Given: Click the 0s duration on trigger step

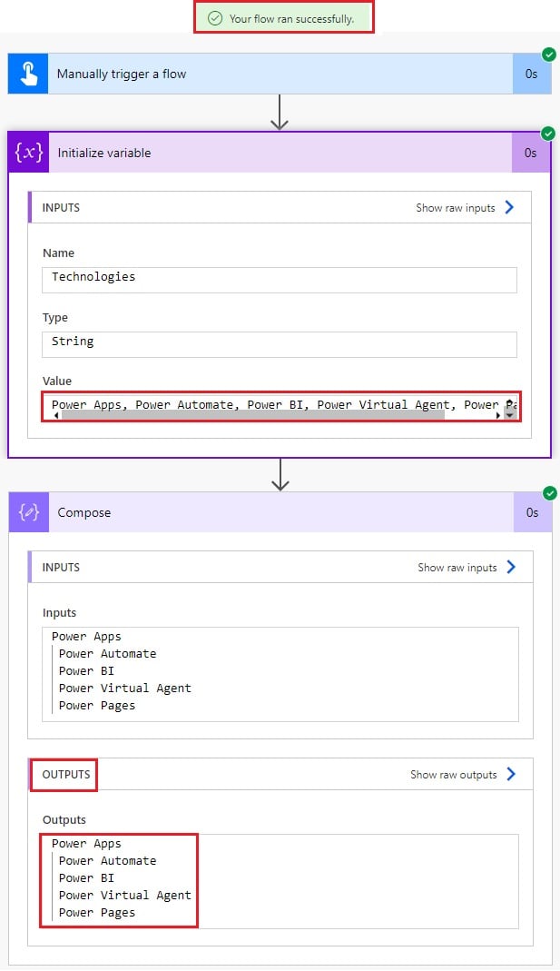Looking at the screenshot, I should (532, 74).
